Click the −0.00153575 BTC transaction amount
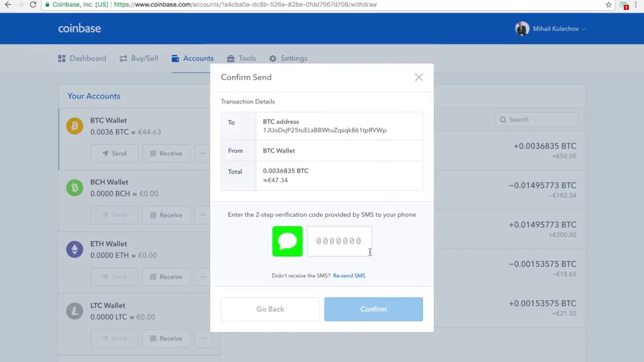Screen dimensions: 644x362 (542, 264)
